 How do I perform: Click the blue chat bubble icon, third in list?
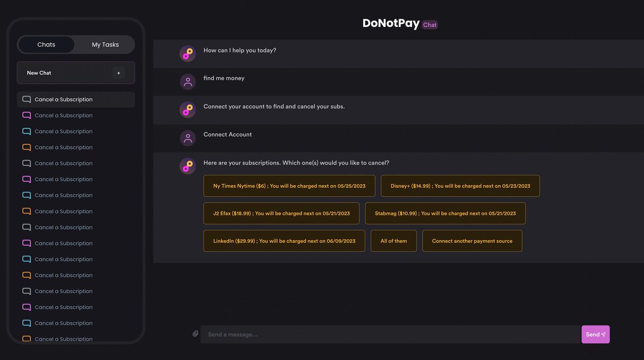[26, 132]
